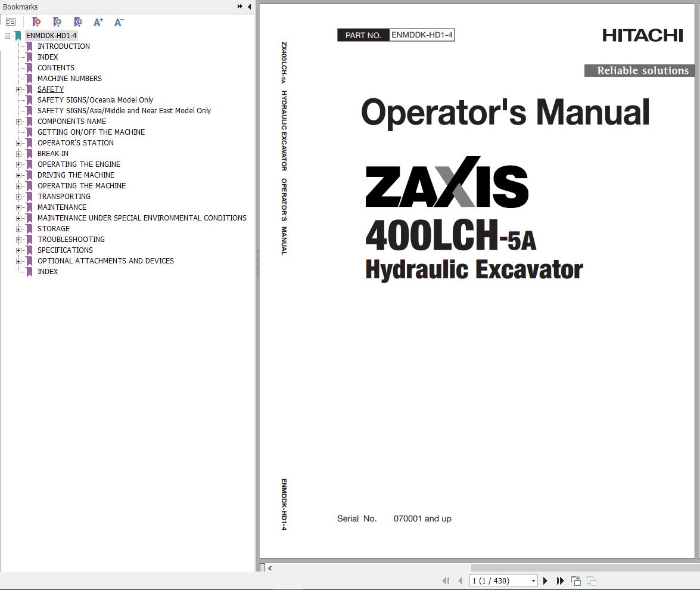Increase bookmark font size with A+
The image size is (700, 590).
tap(98, 22)
